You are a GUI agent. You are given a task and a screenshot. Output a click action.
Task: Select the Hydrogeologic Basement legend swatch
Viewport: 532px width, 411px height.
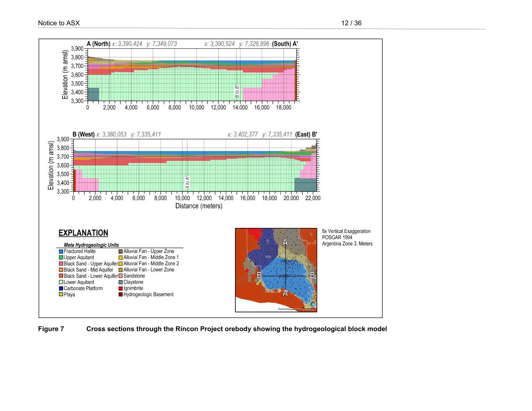pos(121,295)
